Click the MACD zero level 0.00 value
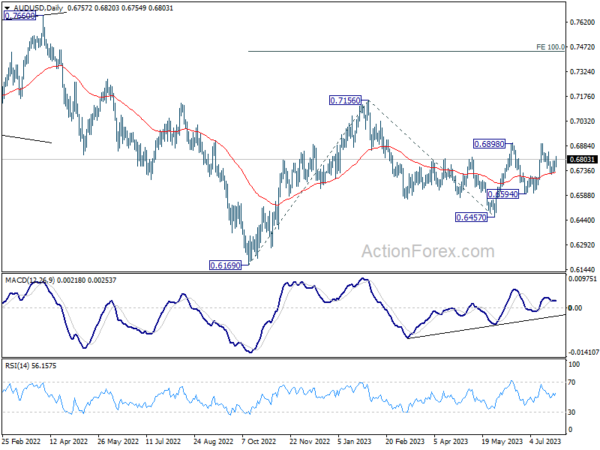This screenshot has width=600, height=450. (x=575, y=308)
